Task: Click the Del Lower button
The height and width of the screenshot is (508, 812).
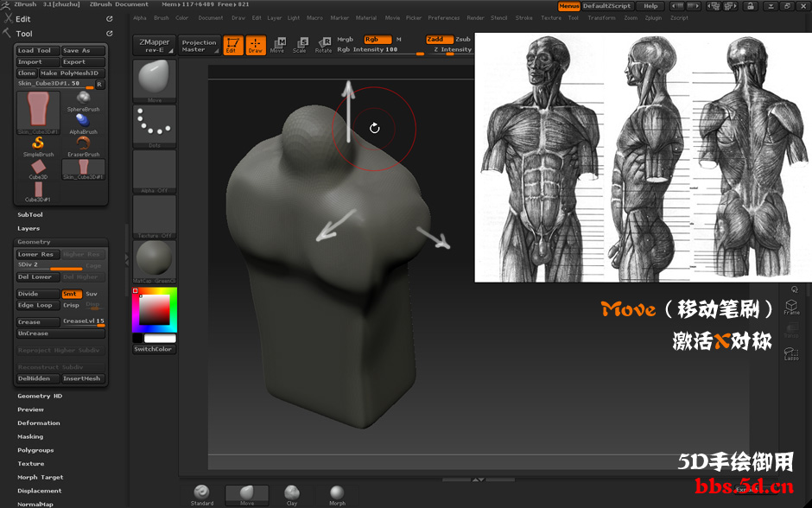Action: tap(38, 277)
